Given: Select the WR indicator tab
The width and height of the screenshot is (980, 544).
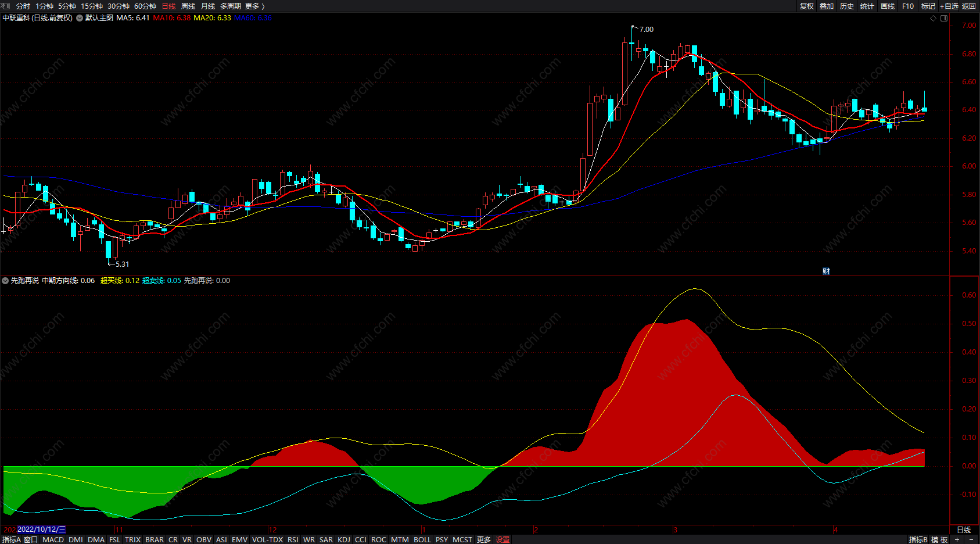Looking at the screenshot, I should coord(309,539).
